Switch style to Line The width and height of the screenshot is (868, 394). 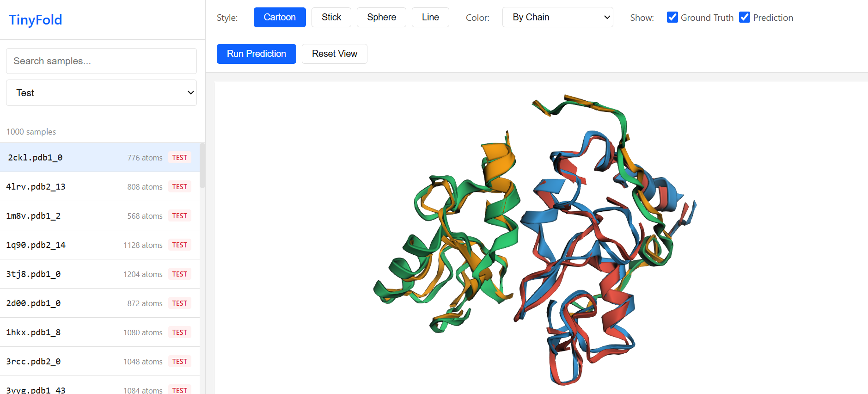(x=430, y=18)
